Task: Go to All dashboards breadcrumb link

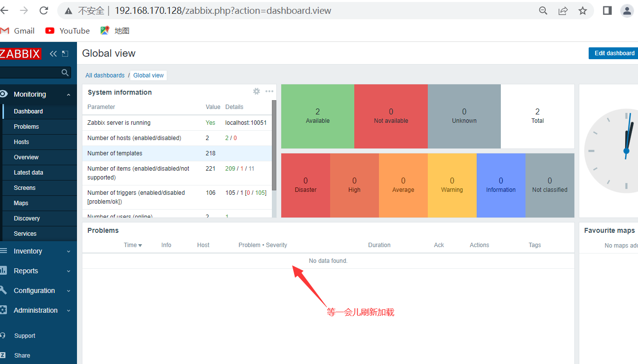Action: (x=105, y=75)
